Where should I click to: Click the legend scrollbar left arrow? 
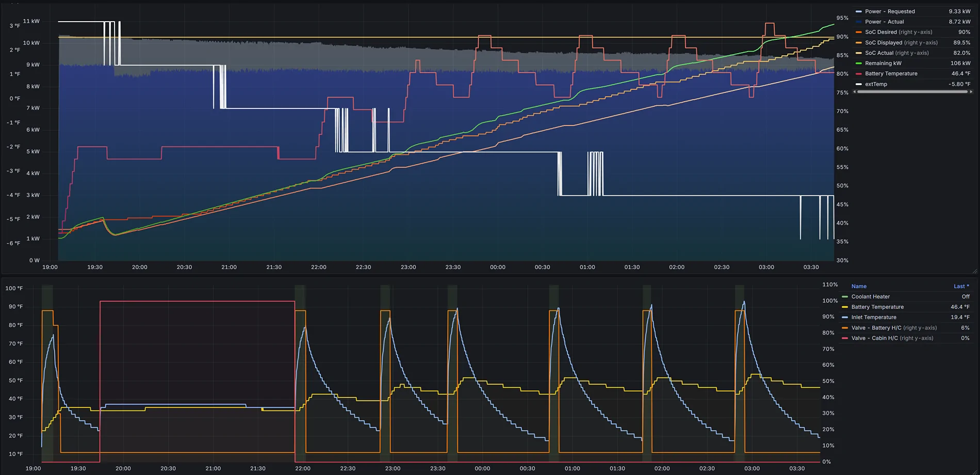[x=855, y=92]
